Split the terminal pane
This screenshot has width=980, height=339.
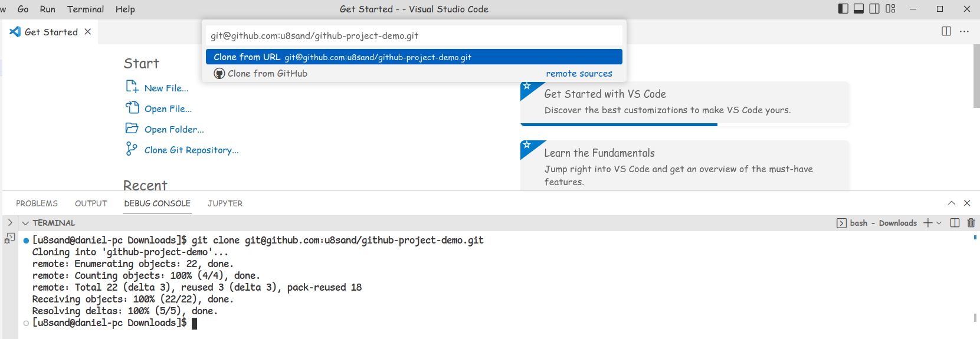[x=955, y=223]
